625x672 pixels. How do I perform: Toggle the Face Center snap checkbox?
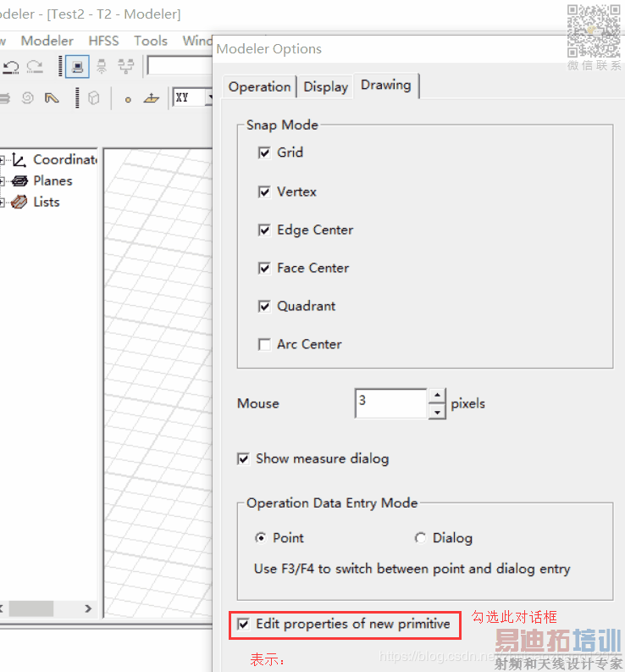[x=264, y=269]
